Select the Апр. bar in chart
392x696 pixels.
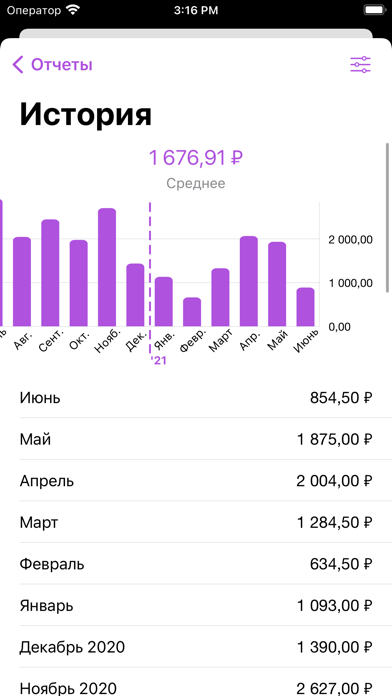(249, 281)
